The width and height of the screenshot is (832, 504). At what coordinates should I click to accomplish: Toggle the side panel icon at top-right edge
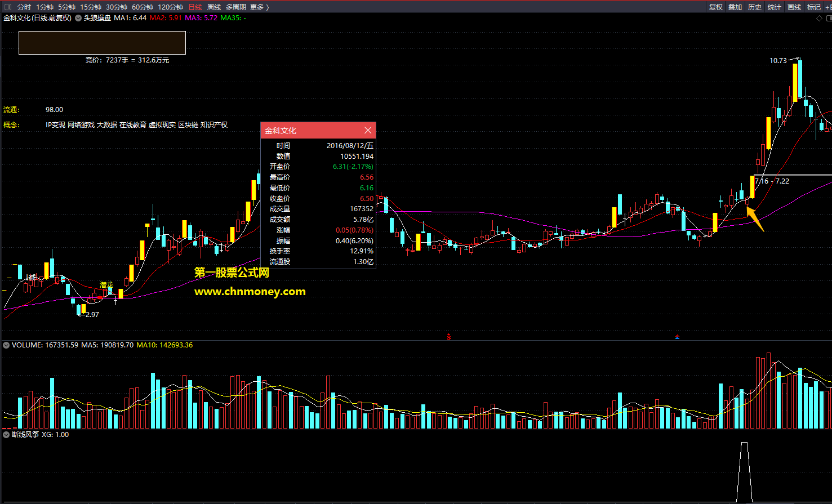coord(828,18)
